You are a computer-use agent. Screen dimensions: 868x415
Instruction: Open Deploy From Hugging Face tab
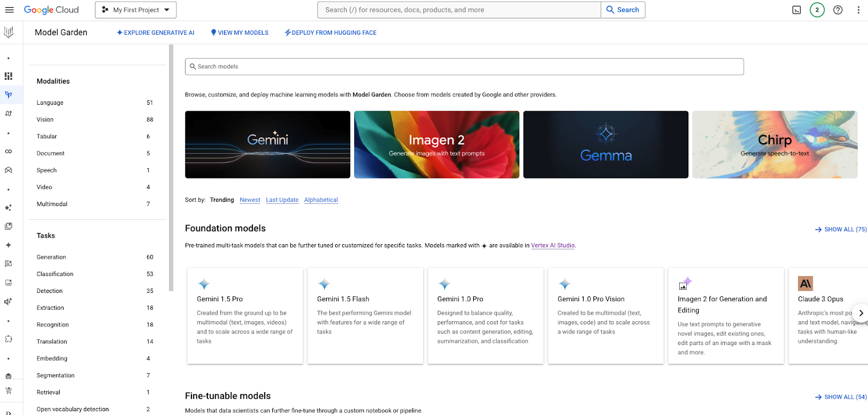click(x=330, y=33)
